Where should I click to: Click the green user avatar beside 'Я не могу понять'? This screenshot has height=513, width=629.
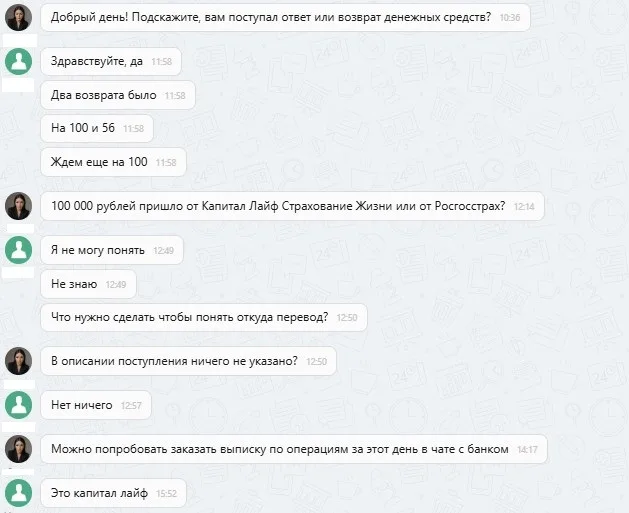pos(18,250)
